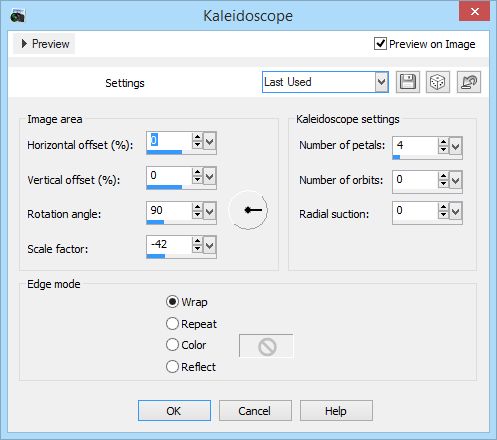Click the rotation angle dial control
The image size is (497, 440).
pos(248,210)
